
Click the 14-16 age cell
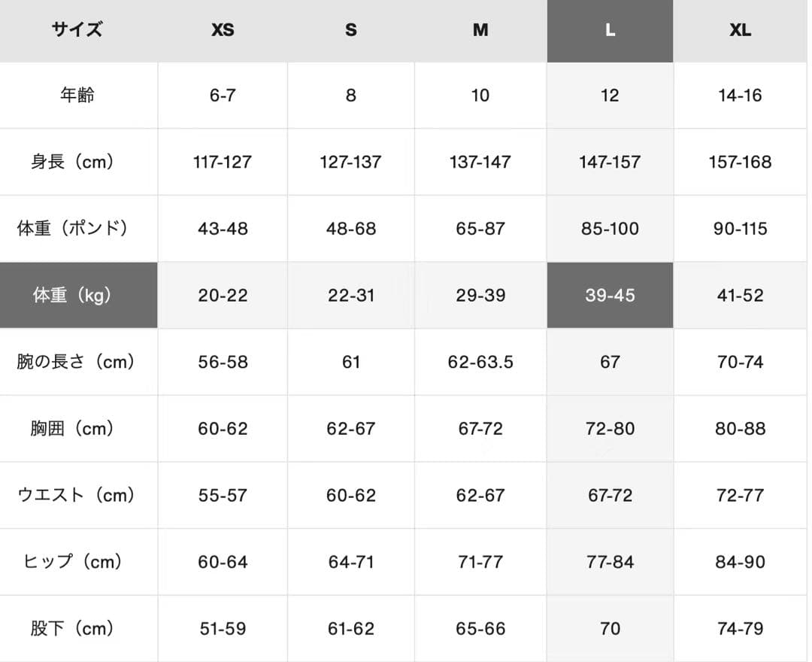[x=741, y=96]
